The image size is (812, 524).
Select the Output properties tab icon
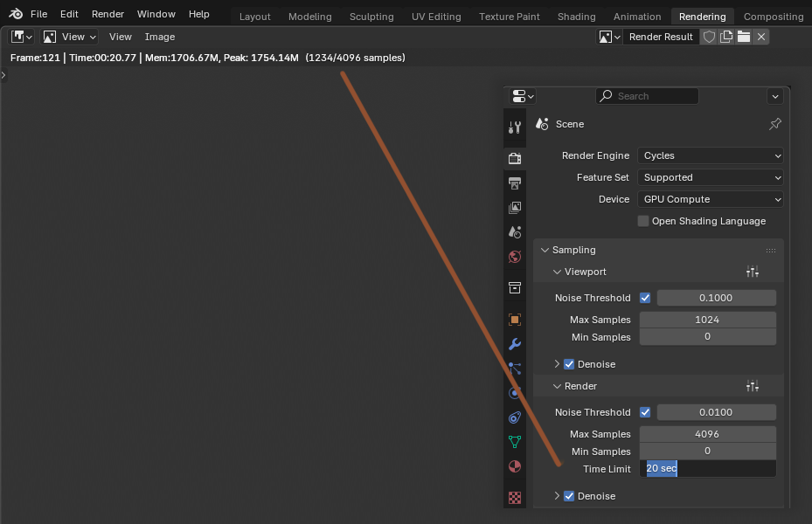(x=515, y=183)
